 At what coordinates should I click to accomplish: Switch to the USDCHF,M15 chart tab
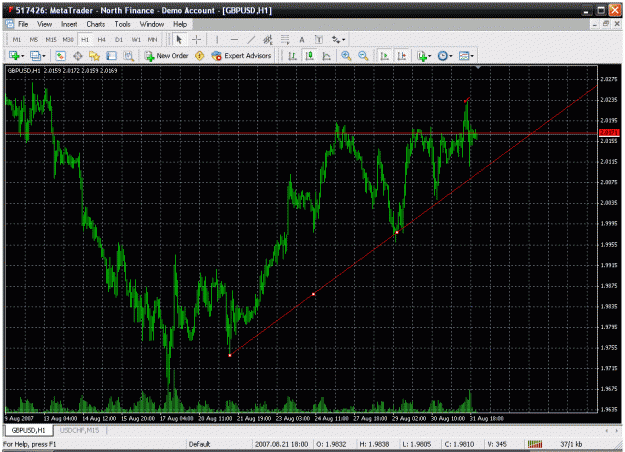tap(79, 430)
